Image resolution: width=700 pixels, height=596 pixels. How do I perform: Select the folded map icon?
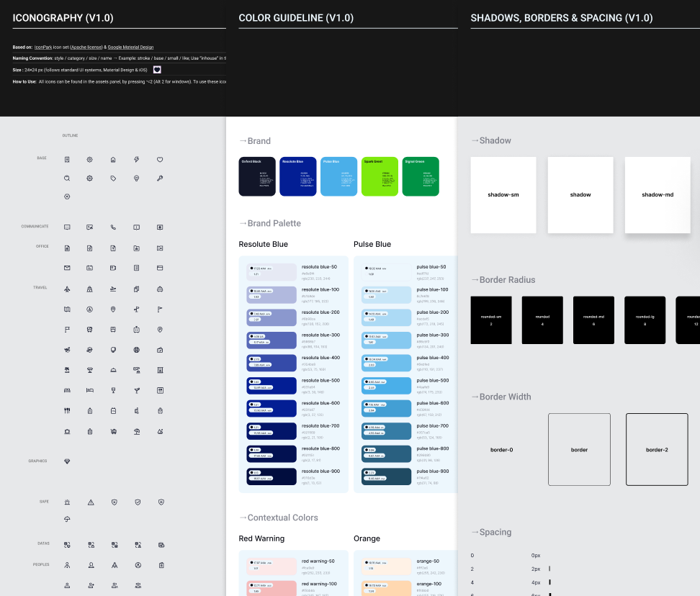point(67,309)
